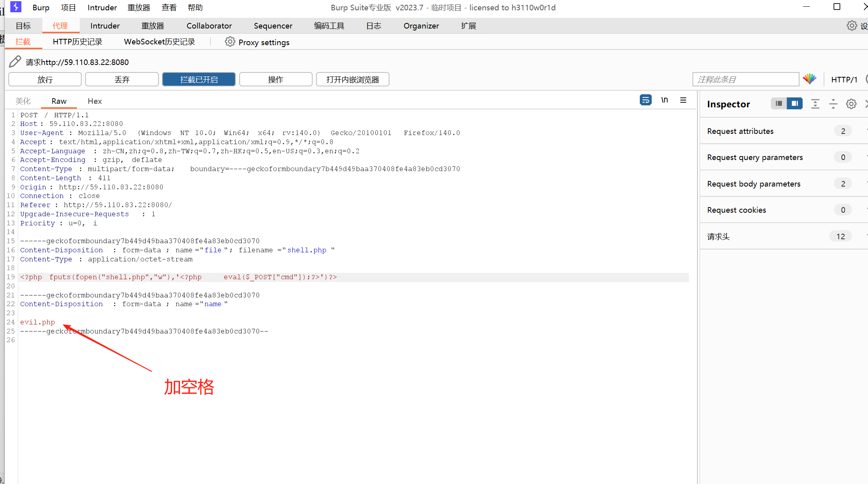This screenshot has width=868, height=484.
Task: Open the editor hamburger options menu
Action: [683, 100]
